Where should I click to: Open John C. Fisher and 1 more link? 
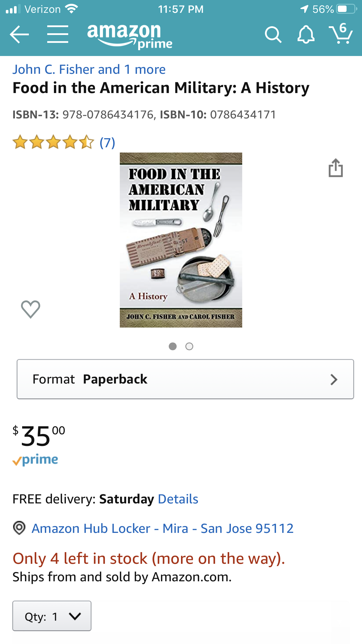89,69
